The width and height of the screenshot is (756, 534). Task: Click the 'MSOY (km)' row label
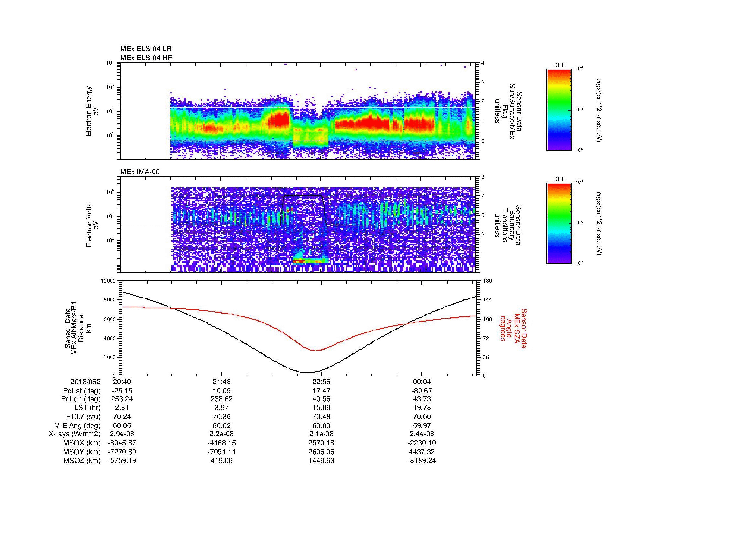tap(82, 452)
